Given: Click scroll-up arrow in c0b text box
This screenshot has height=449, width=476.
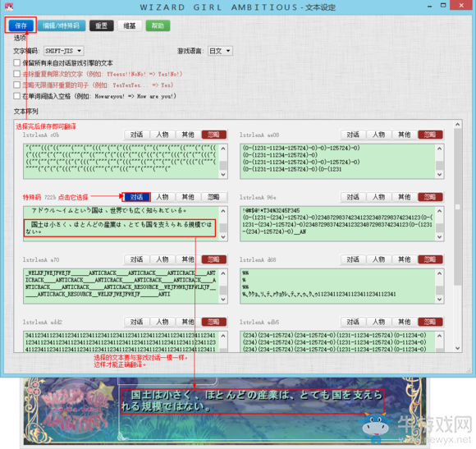Looking at the screenshot, I should click(x=223, y=149).
